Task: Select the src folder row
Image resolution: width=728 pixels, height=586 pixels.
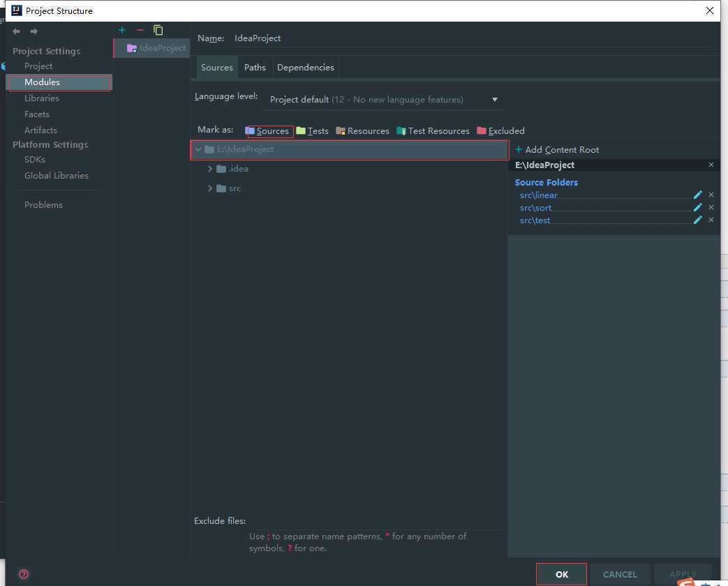Action: click(350, 188)
